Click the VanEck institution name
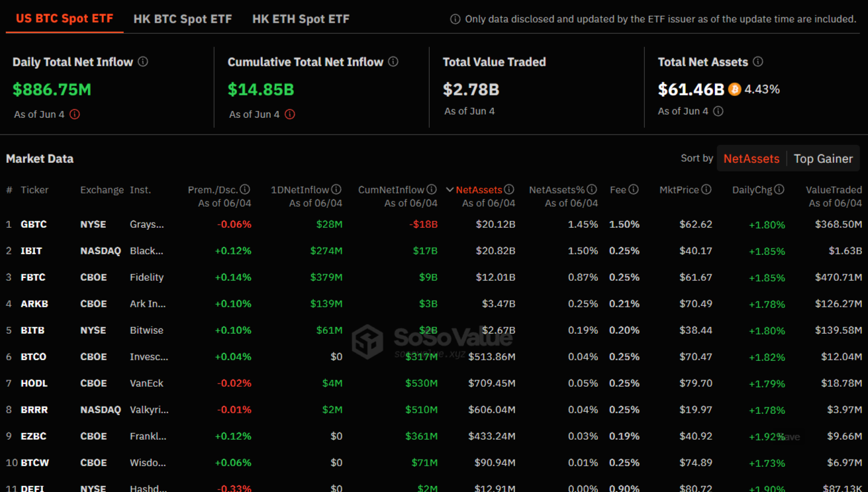Viewport: 868px width, 492px height. [x=146, y=383]
